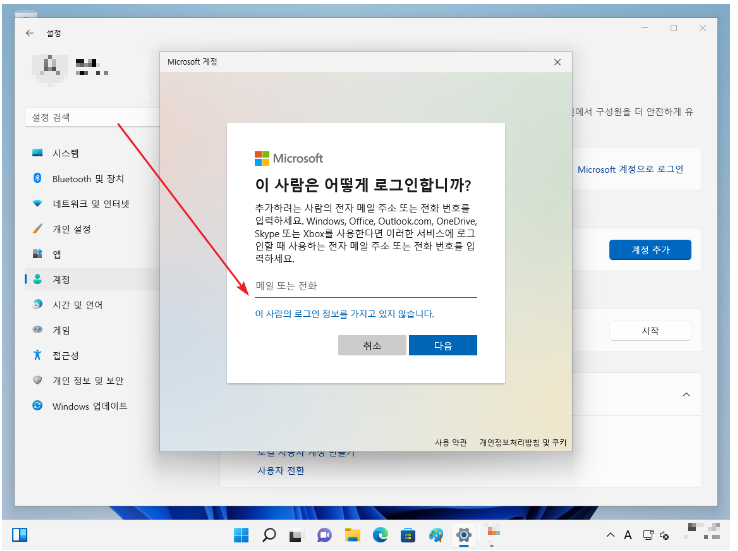The image size is (738, 551).
Task: Select 시간 및 언어 in sidebar
Action: coord(92,305)
